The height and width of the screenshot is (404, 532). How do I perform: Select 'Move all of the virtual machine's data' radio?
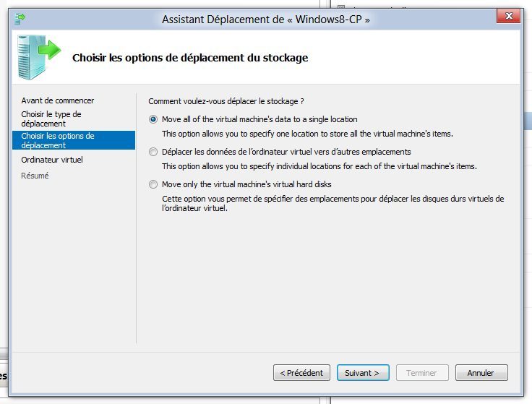[x=153, y=119]
